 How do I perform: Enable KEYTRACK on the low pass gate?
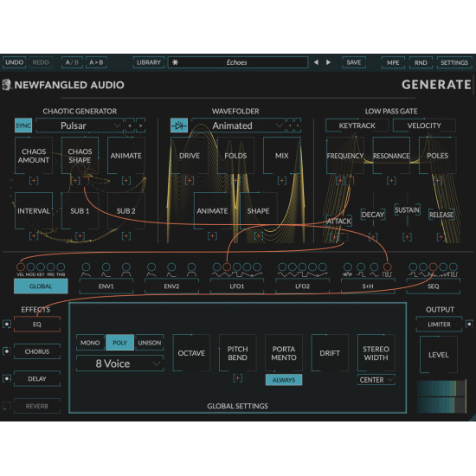tap(357, 125)
